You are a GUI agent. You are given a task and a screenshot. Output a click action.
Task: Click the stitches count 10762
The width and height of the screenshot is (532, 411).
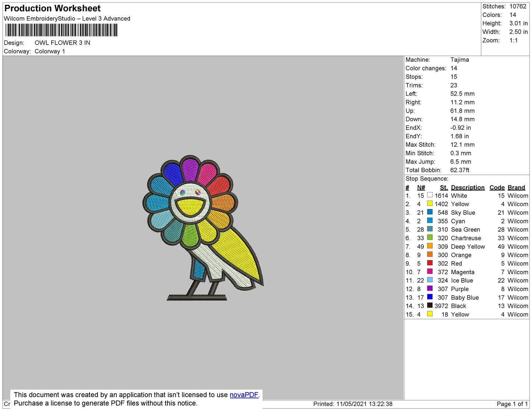[518, 6]
